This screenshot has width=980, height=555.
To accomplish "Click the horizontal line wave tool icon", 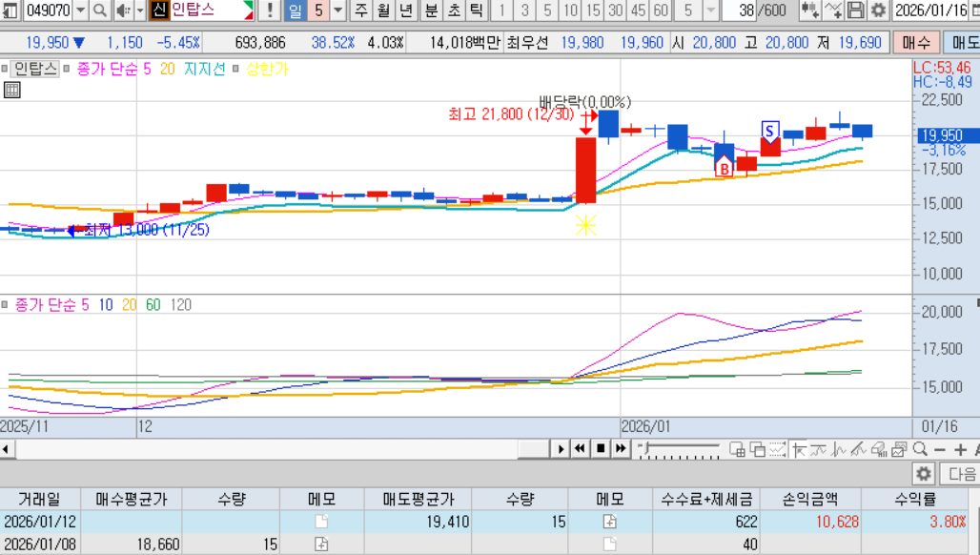I will point(819,449).
